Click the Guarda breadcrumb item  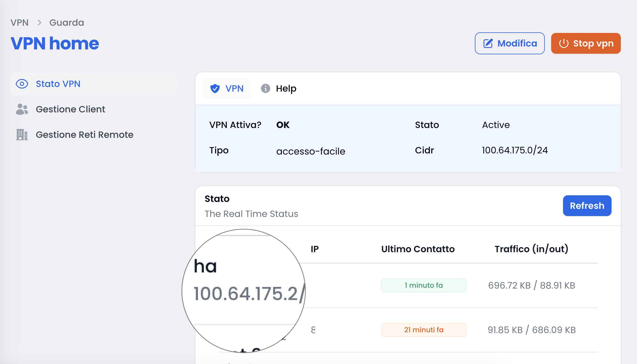[67, 23]
